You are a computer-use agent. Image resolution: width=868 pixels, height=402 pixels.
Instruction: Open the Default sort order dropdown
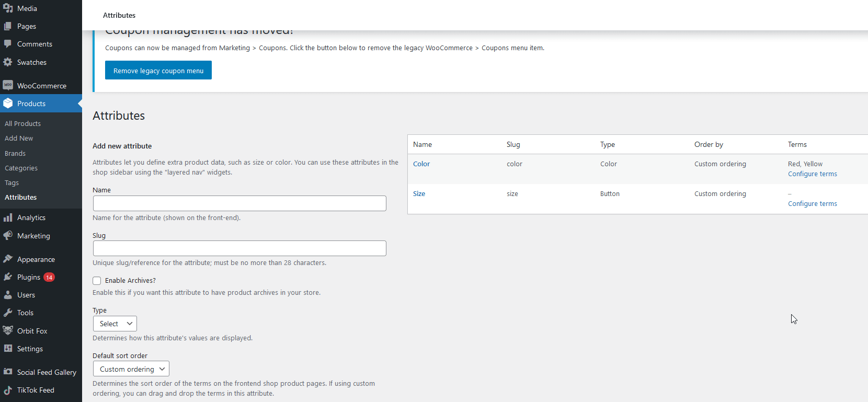point(131,369)
